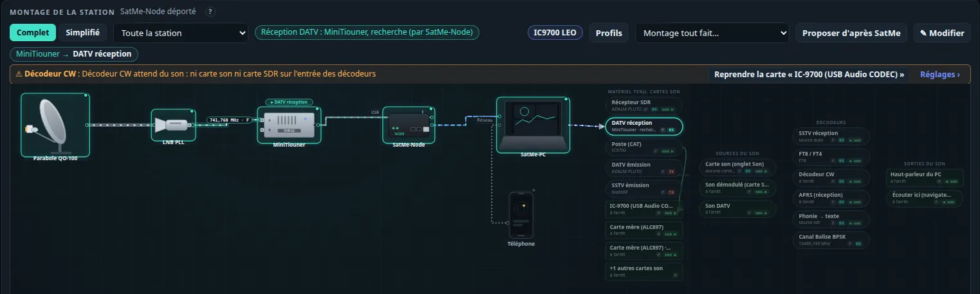Select the Son démodulé source card
Screen dimensions: 980x294
pos(738,188)
